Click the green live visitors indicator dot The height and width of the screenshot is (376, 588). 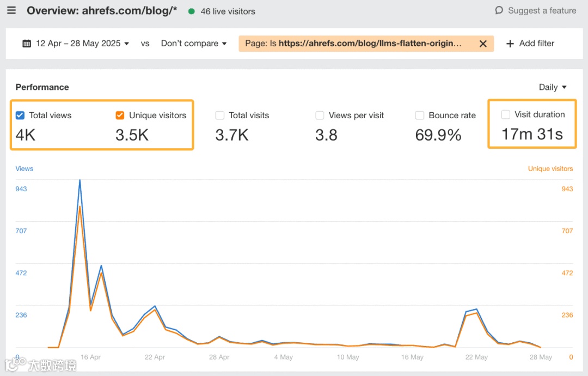pyautogui.click(x=191, y=11)
